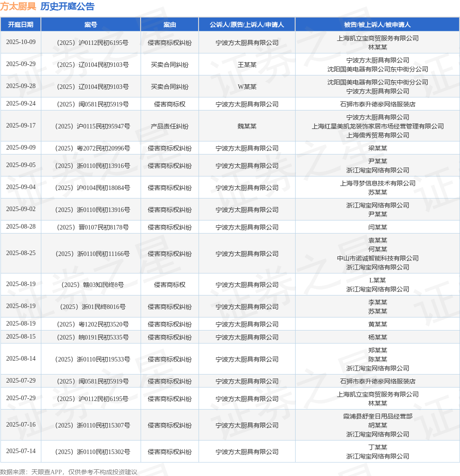
Task: Select the date 2025-09-29
Action: pos(21,64)
